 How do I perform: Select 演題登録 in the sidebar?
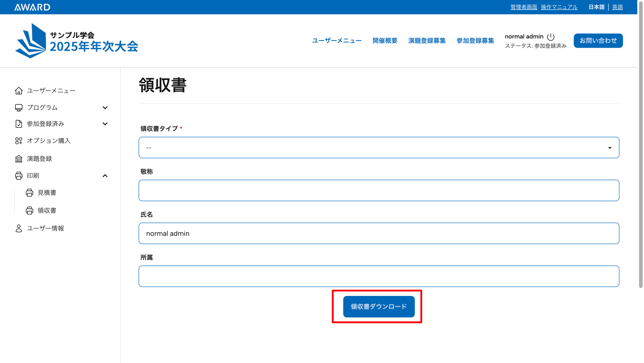[x=39, y=159]
